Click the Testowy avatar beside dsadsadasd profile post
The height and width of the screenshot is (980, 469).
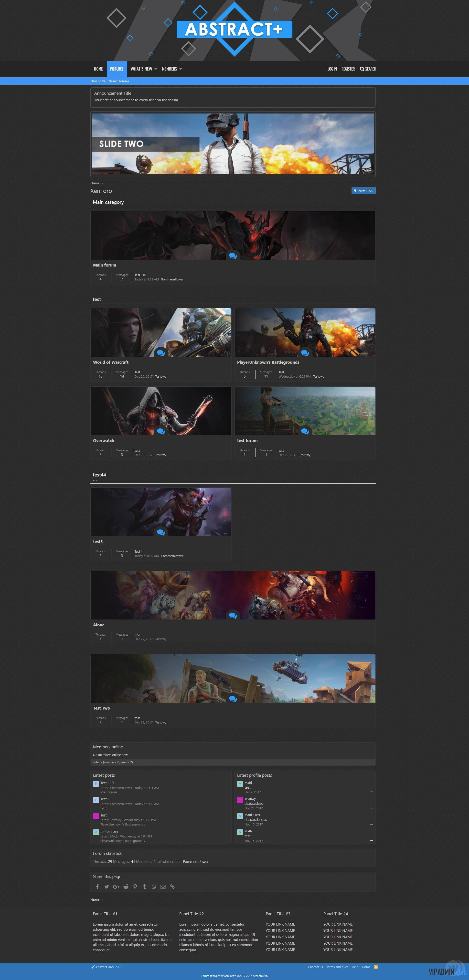pyautogui.click(x=240, y=800)
